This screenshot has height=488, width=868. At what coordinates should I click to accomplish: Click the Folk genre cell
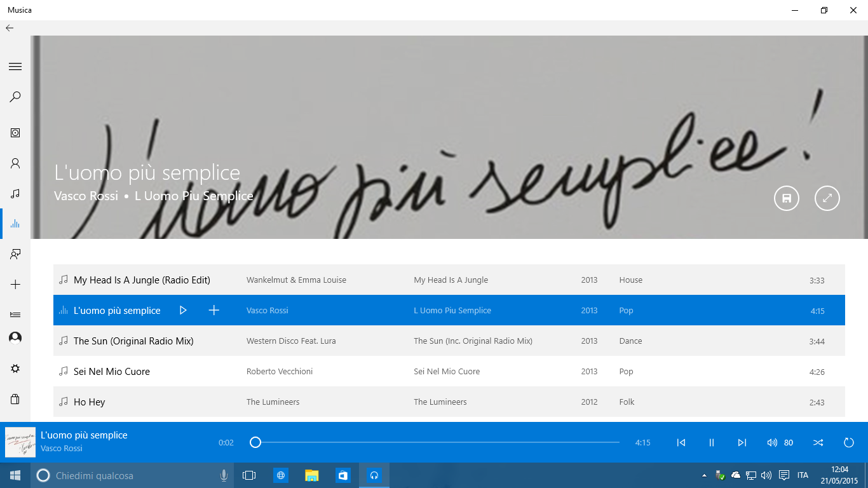point(627,402)
